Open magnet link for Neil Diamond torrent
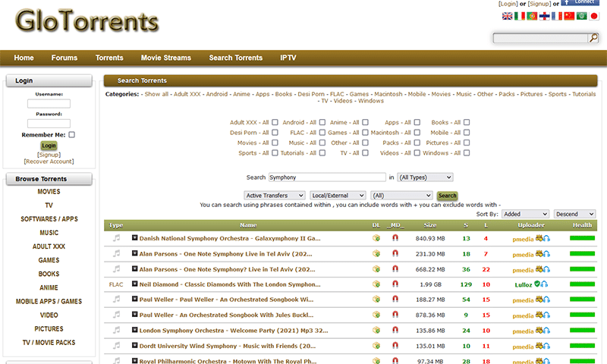Image resolution: width=607 pixels, height=364 pixels. [x=395, y=284]
